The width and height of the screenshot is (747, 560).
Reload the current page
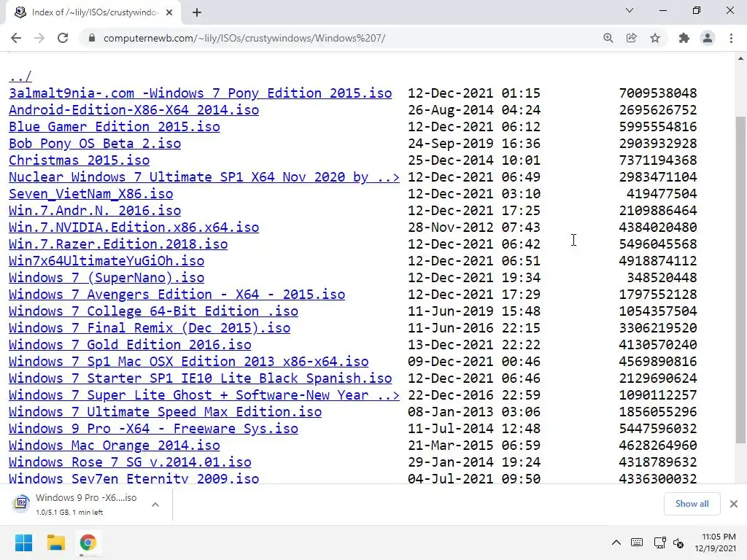pos(63,38)
